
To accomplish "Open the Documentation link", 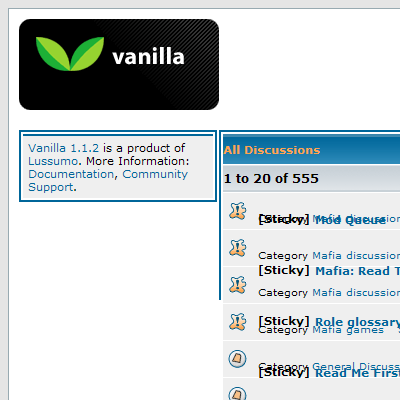I will click(71, 174).
